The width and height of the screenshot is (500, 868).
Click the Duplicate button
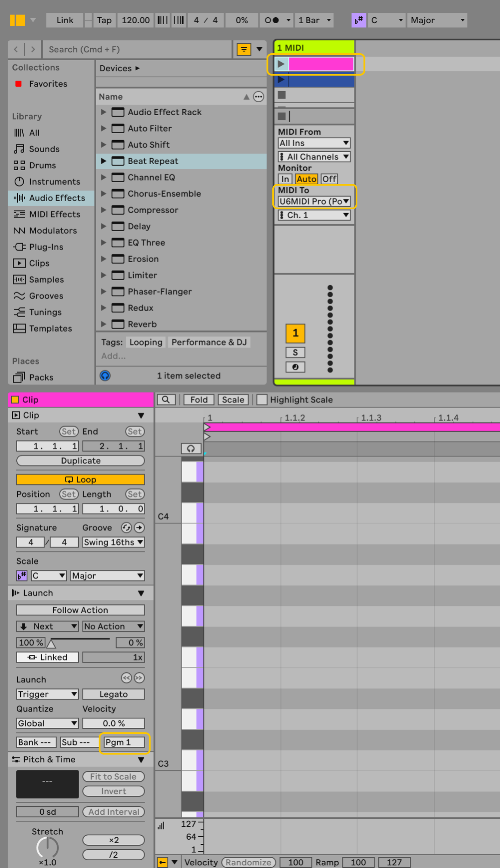pos(80,461)
